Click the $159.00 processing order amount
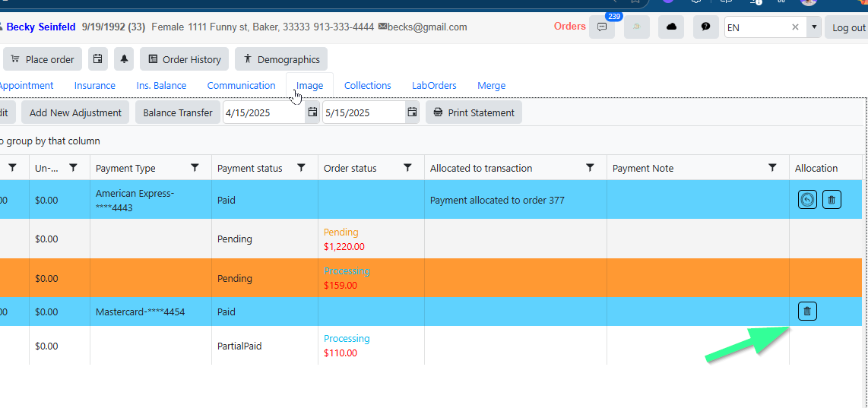The image size is (868, 408). [341, 285]
